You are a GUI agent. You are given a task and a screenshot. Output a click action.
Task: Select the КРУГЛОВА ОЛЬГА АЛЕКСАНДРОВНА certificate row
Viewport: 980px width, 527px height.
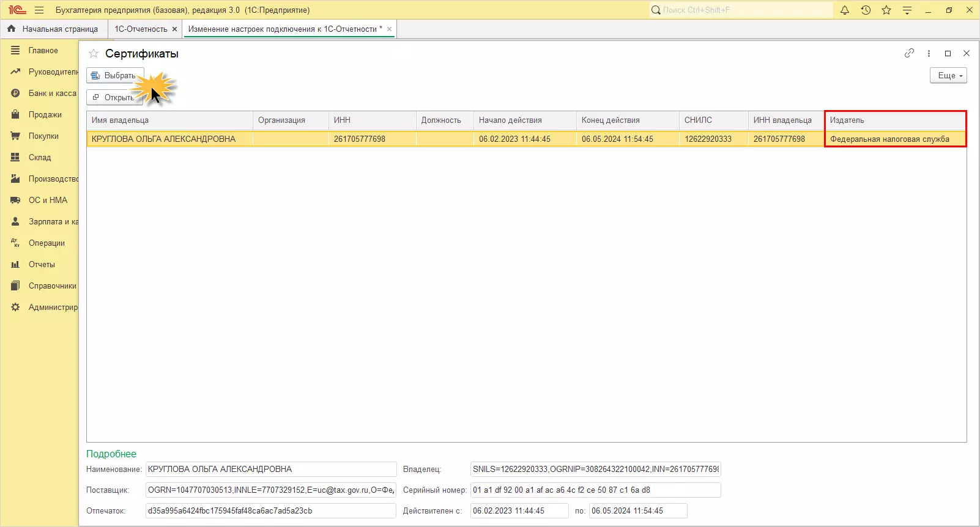pyautogui.click(x=527, y=139)
